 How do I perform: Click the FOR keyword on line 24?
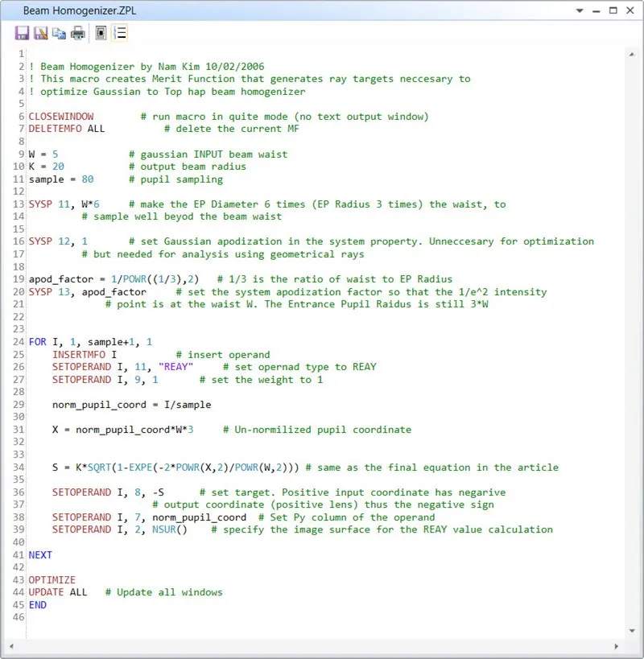click(37, 341)
